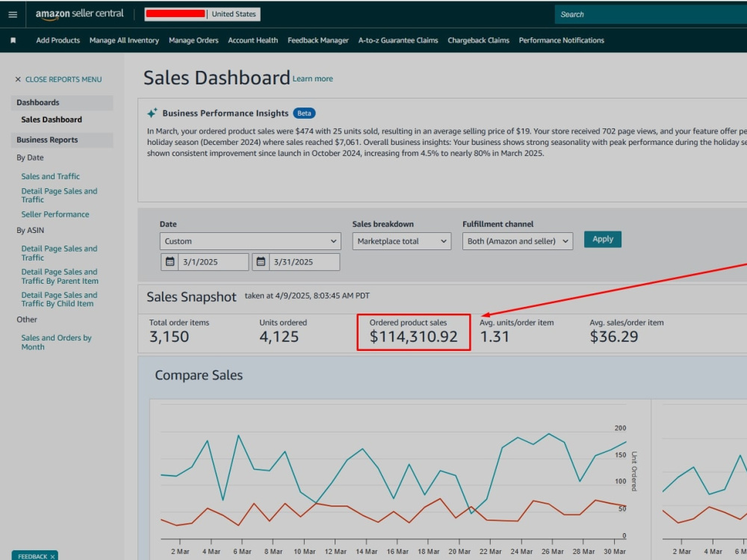Screen dimensions: 747x560
Task: Dismiss the Feedback tab with its X icon
Action: coord(52,556)
